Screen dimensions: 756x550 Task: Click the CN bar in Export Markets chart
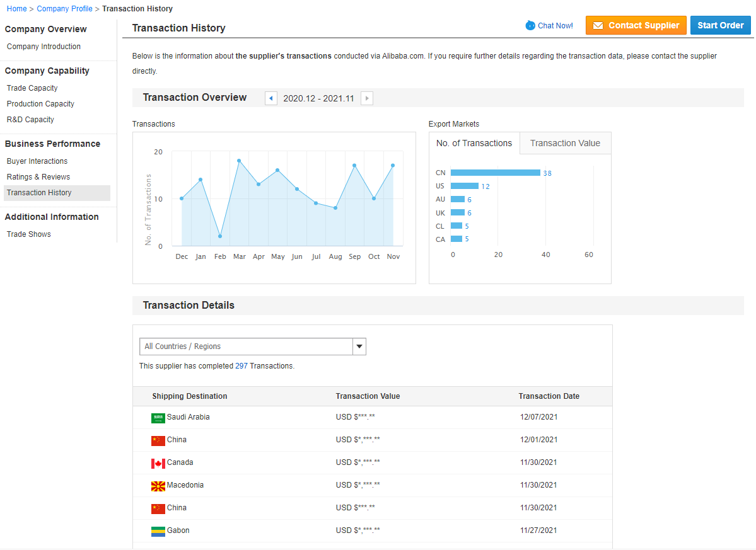[495, 173]
